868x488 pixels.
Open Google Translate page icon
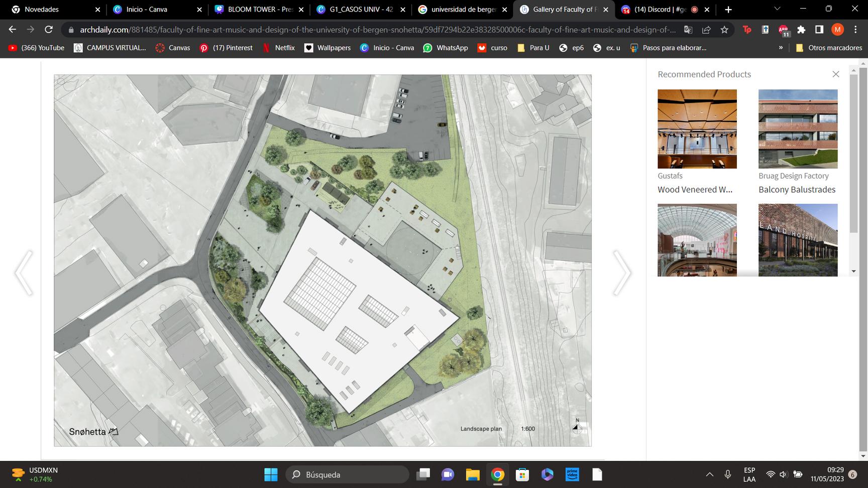coord(688,30)
